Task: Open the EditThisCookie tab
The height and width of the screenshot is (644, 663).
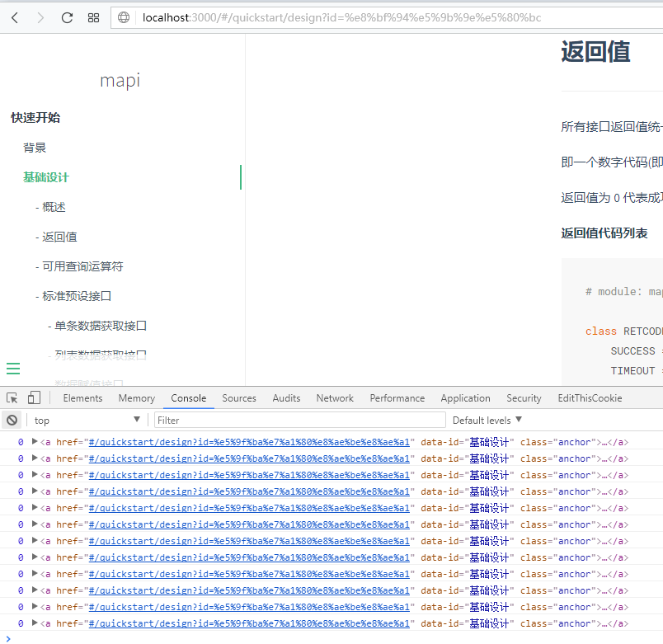Action: (x=590, y=398)
